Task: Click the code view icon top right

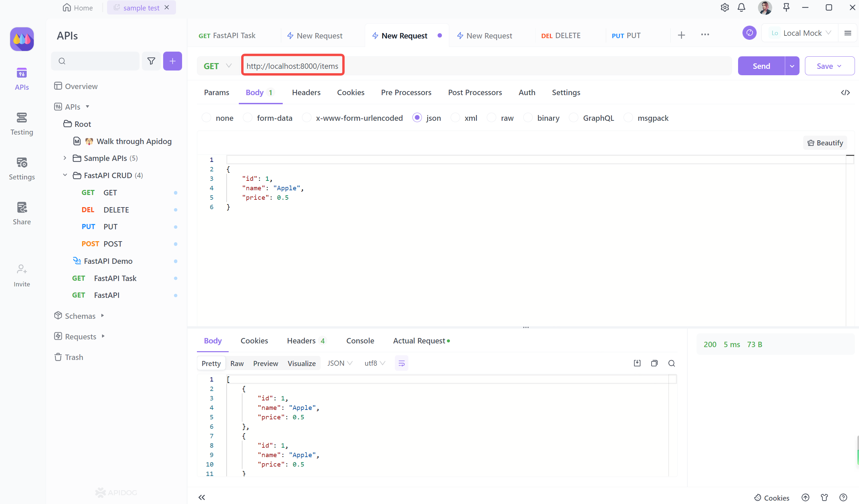Action: (845, 92)
